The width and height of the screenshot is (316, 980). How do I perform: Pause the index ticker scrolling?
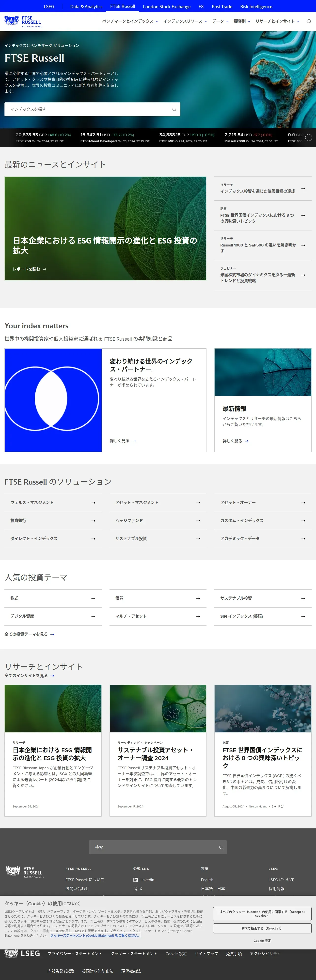tap(308, 138)
